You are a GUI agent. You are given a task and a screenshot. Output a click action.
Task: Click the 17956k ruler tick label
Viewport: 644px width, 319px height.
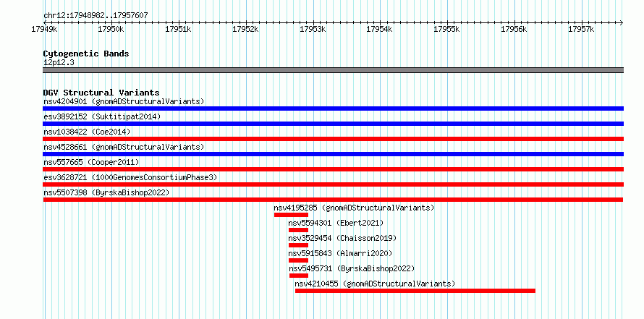click(x=514, y=30)
